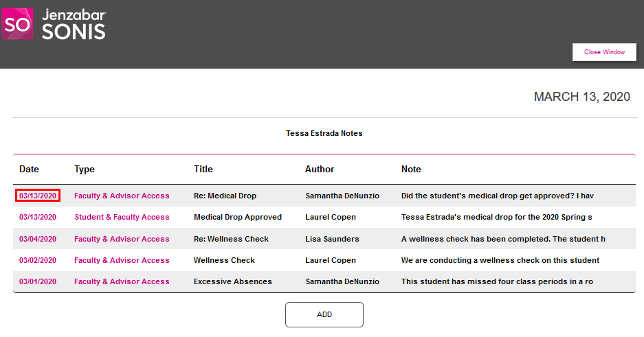The height and width of the screenshot is (337, 644).
Task: Click the Note column header
Action: pyautogui.click(x=411, y=169)
